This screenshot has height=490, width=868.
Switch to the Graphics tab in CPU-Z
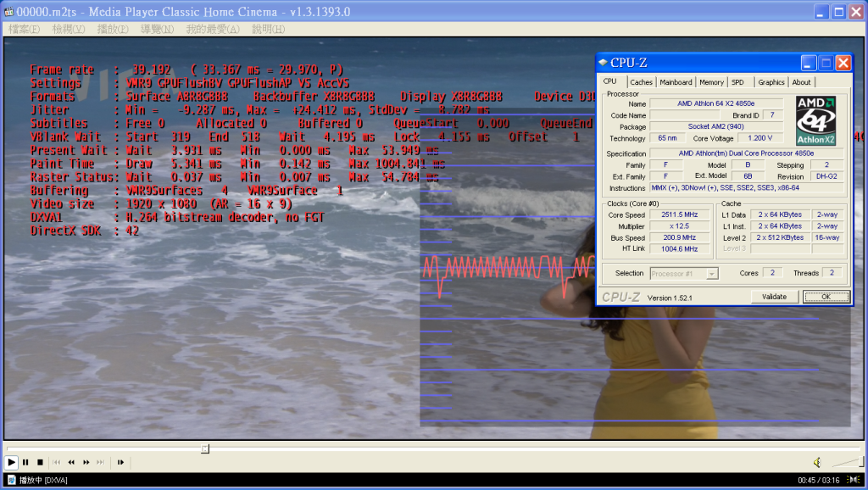pyautogui.click(x=771, y=82)
